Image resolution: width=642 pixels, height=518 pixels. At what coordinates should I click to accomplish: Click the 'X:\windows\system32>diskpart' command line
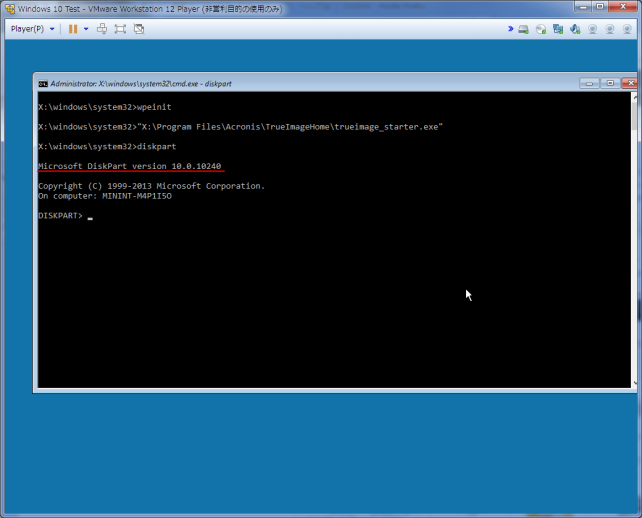pyautogui.click(x=107, y=147)
